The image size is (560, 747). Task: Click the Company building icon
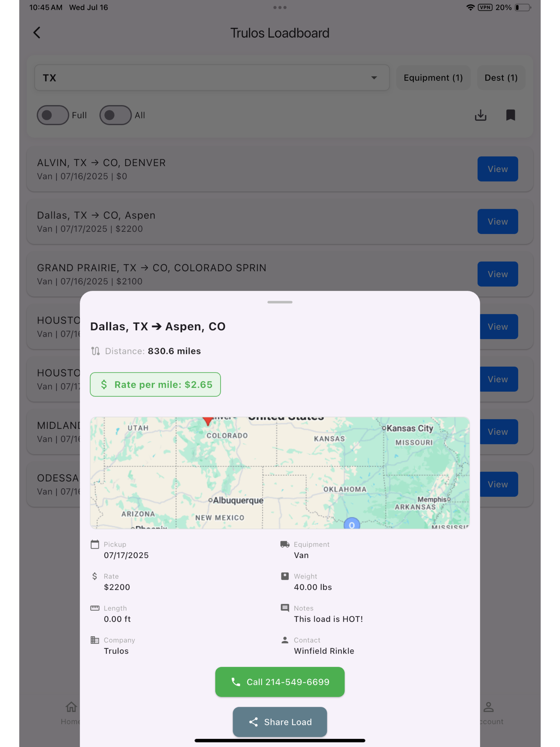click(x=95, y=640)
